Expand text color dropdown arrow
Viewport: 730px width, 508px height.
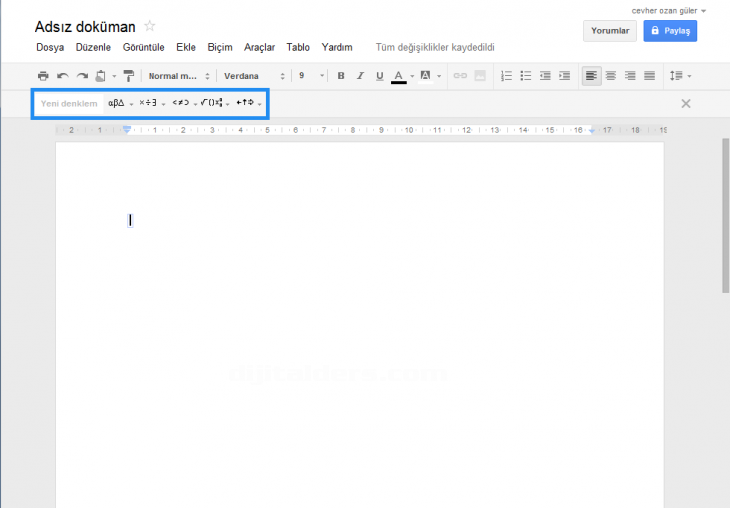(412, 76)
